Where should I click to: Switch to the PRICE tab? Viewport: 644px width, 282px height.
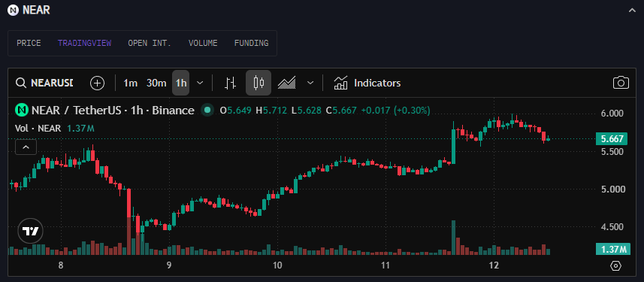click(x=29, y=43)
